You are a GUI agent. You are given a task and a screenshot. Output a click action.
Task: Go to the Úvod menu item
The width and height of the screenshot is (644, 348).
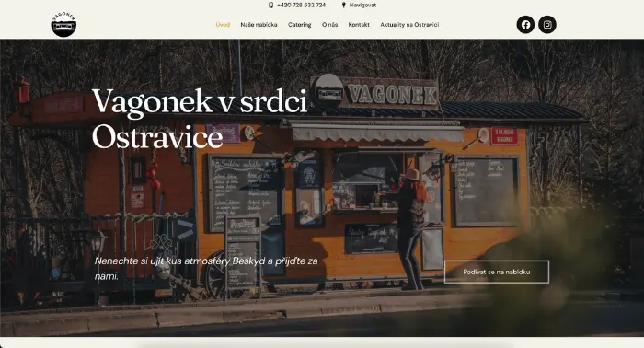point(223,25)
